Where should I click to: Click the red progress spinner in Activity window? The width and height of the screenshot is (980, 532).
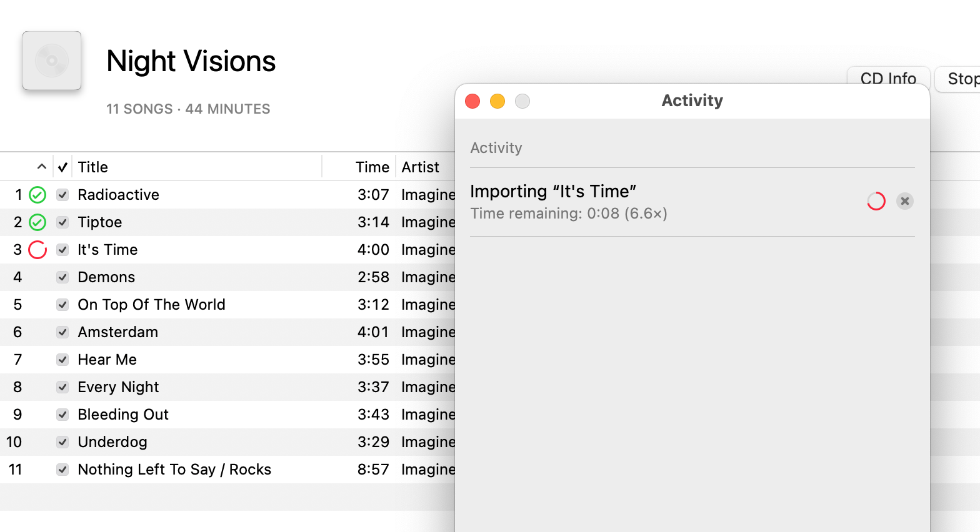click(876, 201)
